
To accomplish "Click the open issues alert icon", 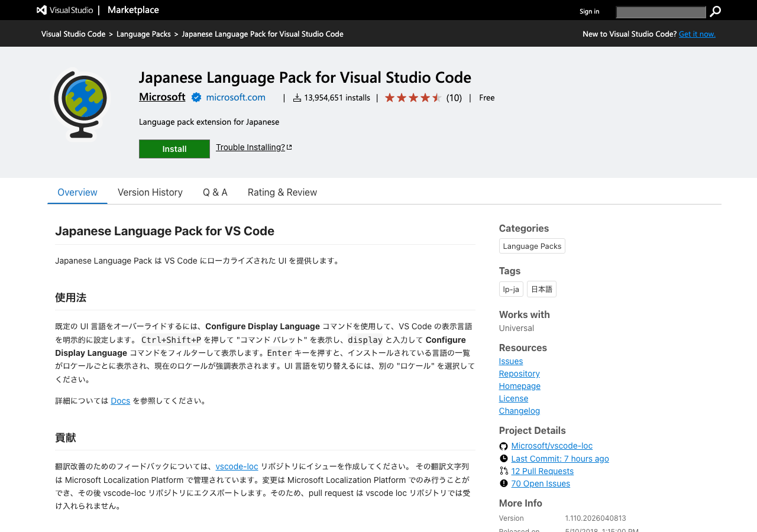I will click(x=503, y=484).
